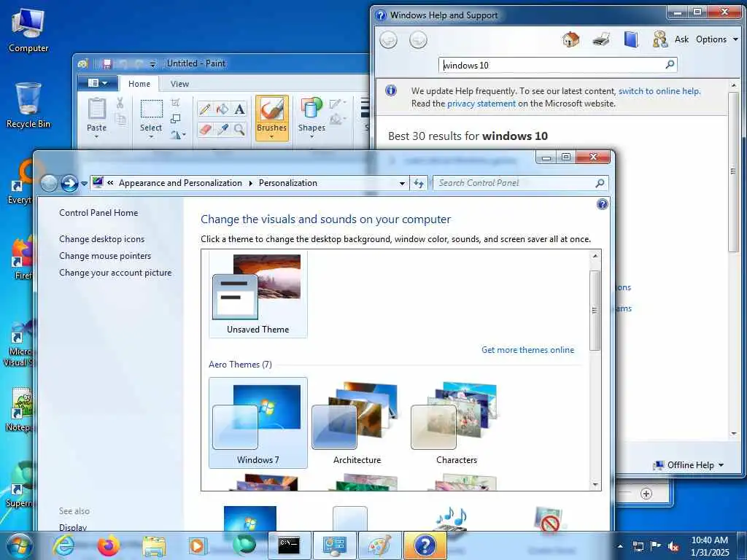Click the Resize icon in Paint
The height and width of the screenshot is (560, 747).
[175, 119]
